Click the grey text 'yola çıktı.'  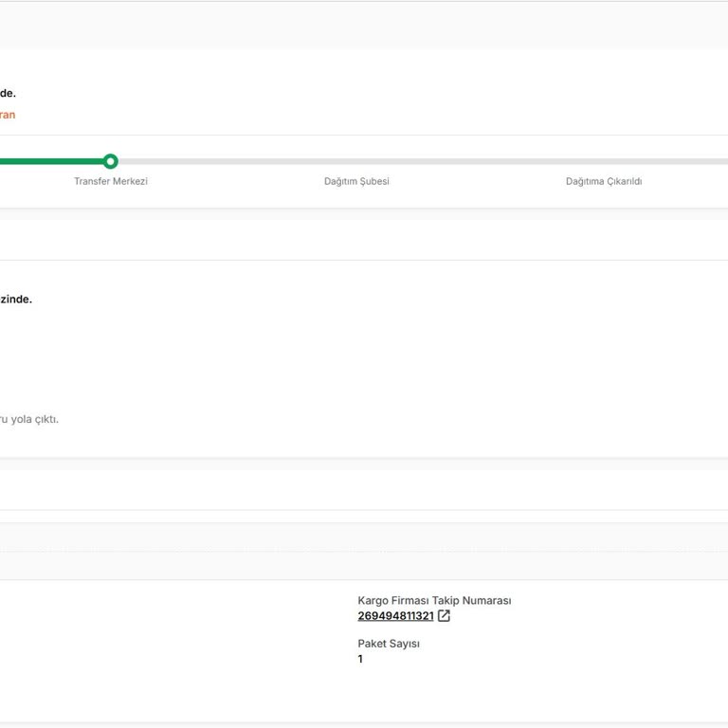(35, 419)
